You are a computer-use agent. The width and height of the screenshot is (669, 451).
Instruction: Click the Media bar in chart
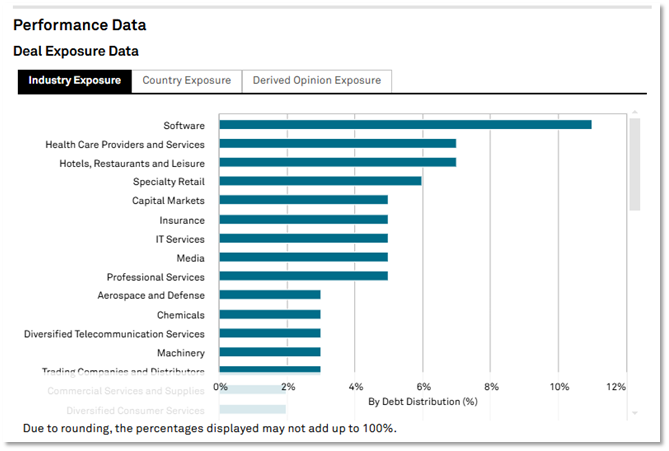pos(304,258)
